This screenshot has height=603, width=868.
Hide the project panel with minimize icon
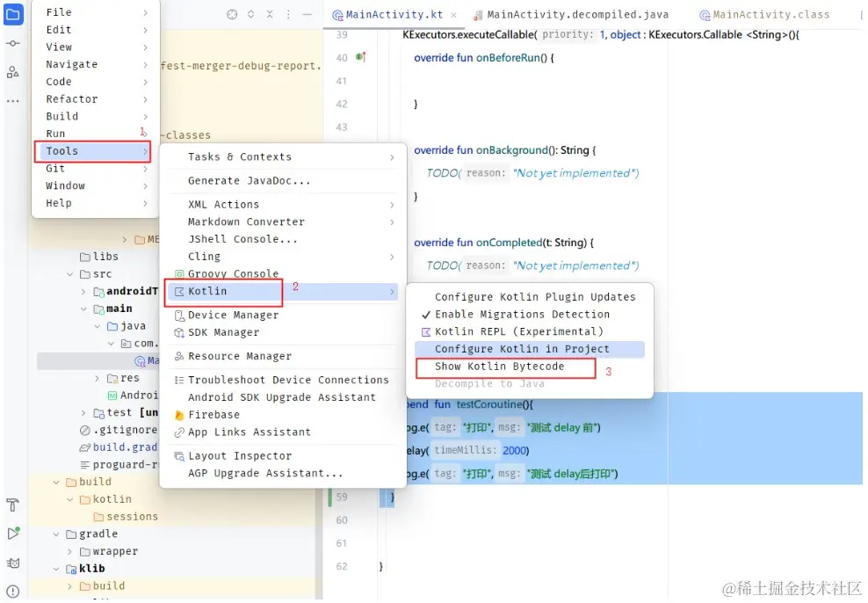pos(307,14)
